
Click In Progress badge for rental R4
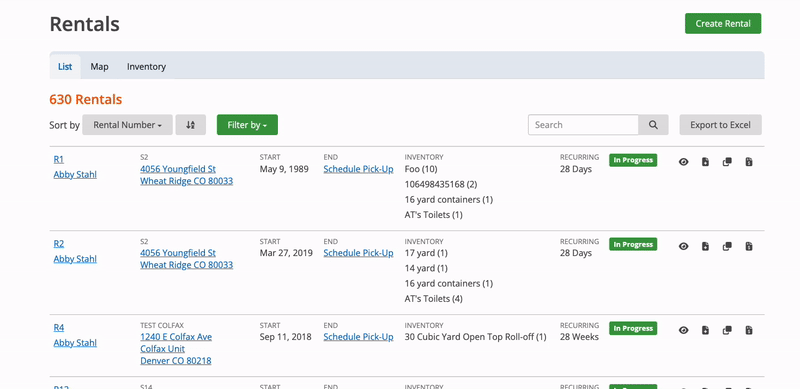[x=633, y=328]
